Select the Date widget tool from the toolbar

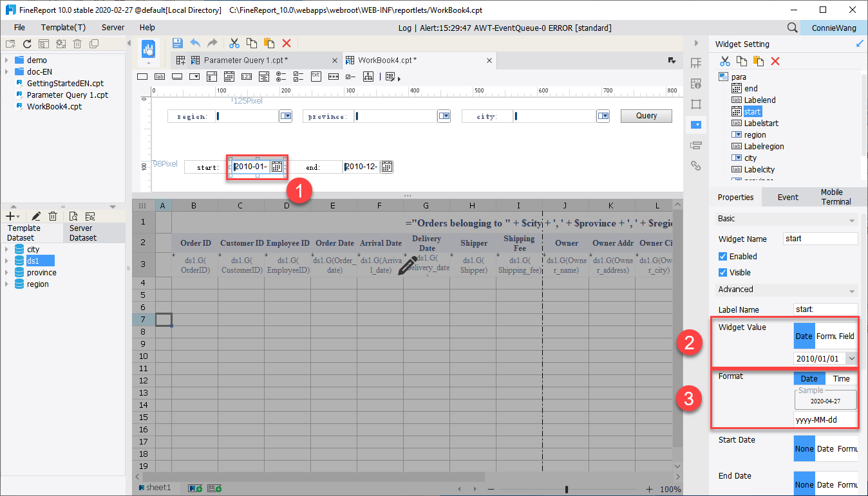[x=230, y=76]
